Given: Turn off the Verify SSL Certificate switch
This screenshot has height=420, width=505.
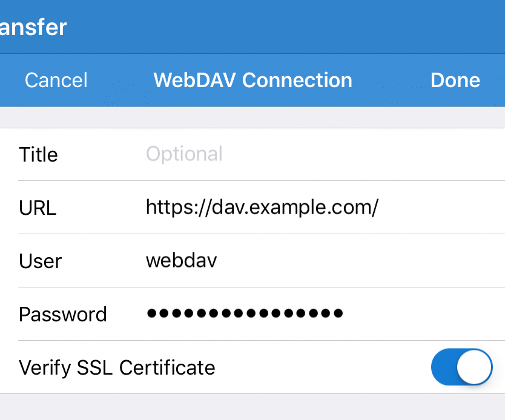Looking at the screenshot, I should [x=461, y=367].
